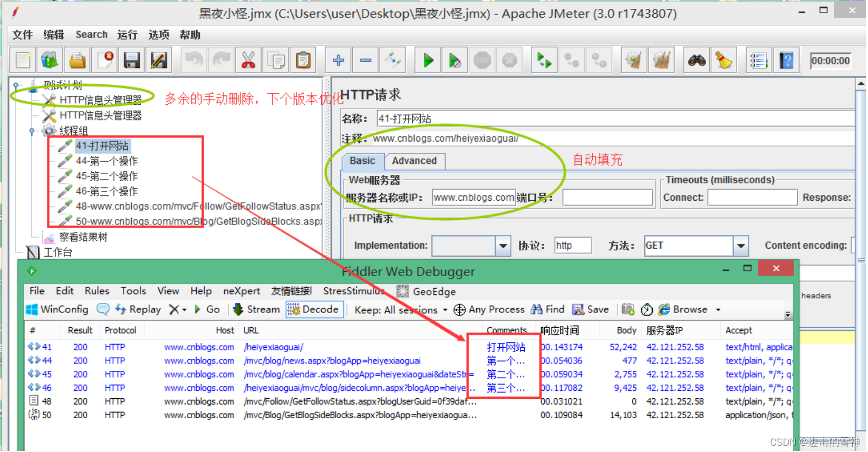868x452 pixels.
Task: Click the New test plan icon
Action: 23,61
